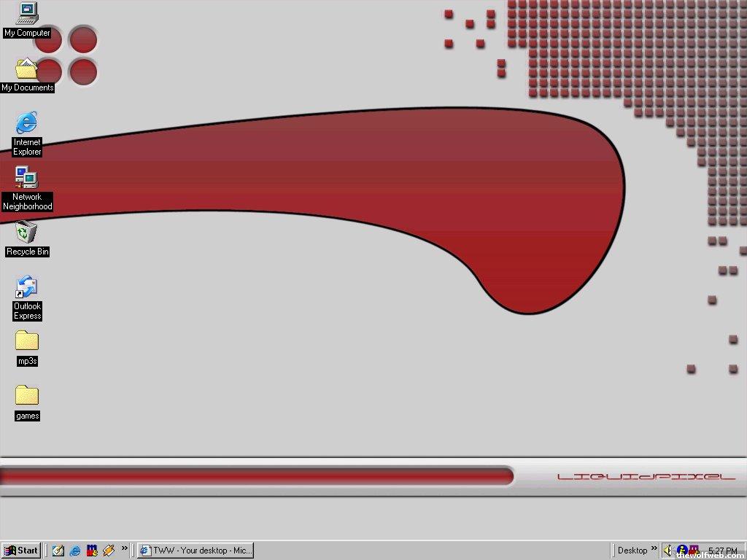Screen dimensions: 747x560
Task: Open the My Documents folder icon
Action: click(x=27, y=69)
